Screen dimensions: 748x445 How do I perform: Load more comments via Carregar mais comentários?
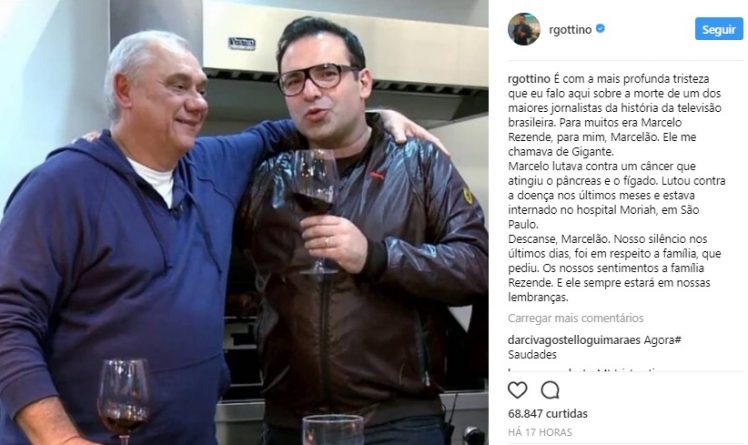pos(575,318)
